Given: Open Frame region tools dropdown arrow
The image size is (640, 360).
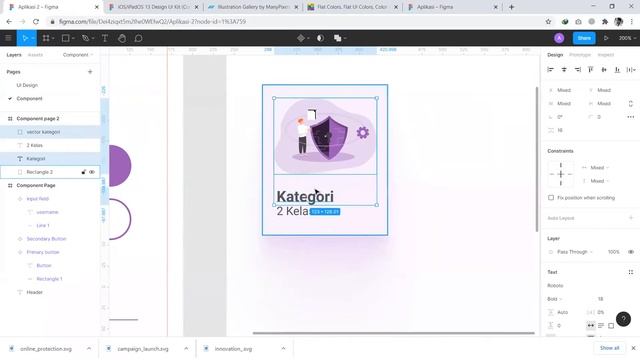Looking at the screenshot, I should [x=53, y=38].
